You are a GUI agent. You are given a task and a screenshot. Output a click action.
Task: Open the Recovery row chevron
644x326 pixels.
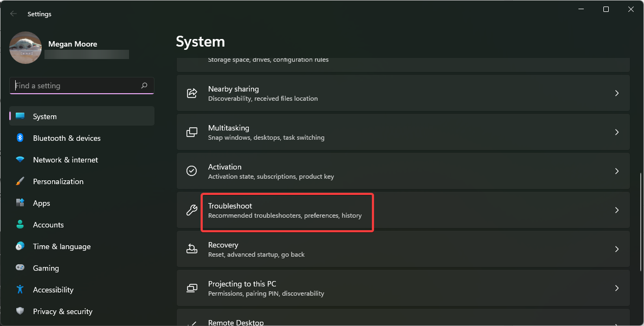coord(616,249)
